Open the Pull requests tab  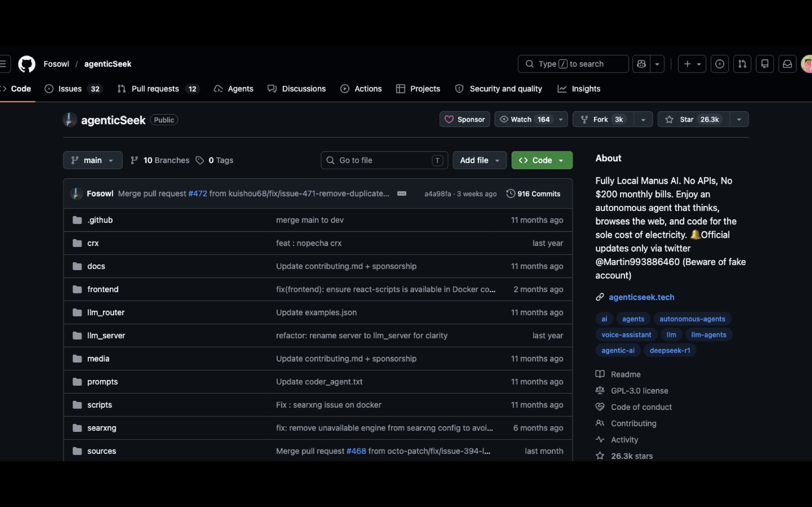[158, 89]
